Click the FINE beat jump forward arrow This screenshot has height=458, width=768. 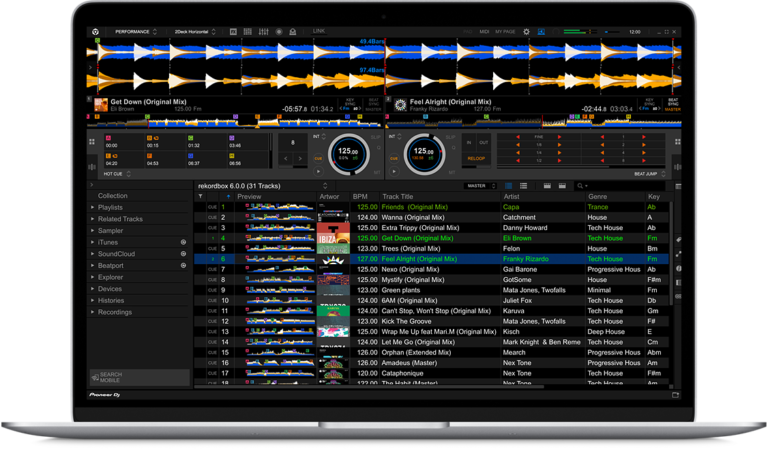coord(559,137)
